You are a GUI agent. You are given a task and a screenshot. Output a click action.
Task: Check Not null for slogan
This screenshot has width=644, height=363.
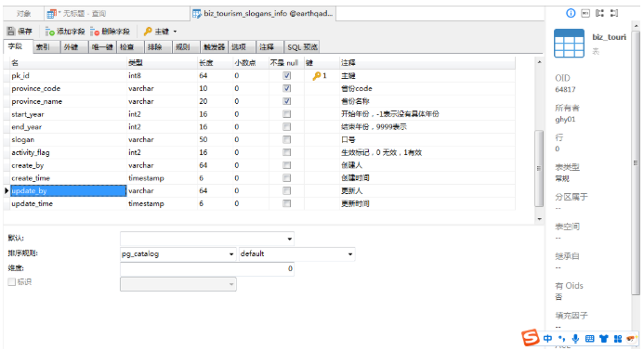286,139
